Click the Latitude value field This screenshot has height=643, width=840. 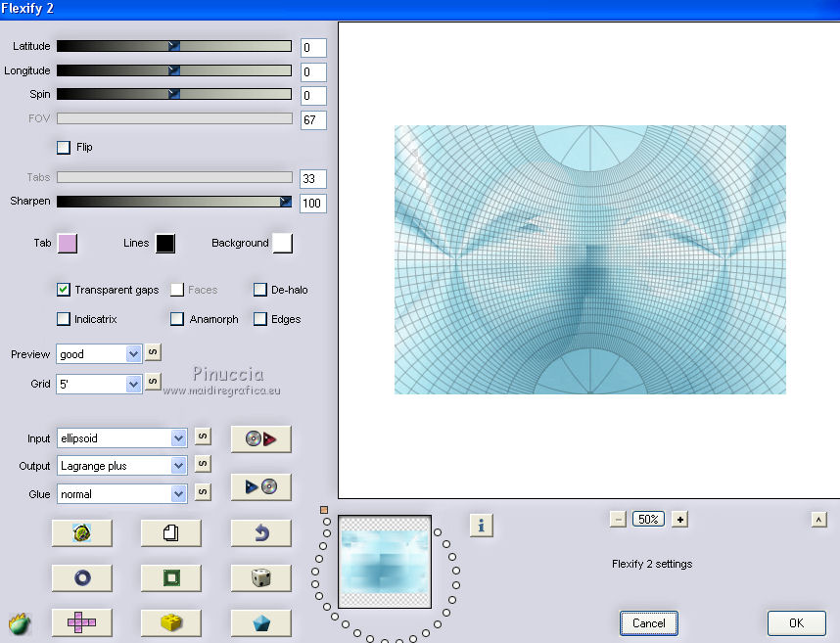pyautogui.click(x=313, y=48)
